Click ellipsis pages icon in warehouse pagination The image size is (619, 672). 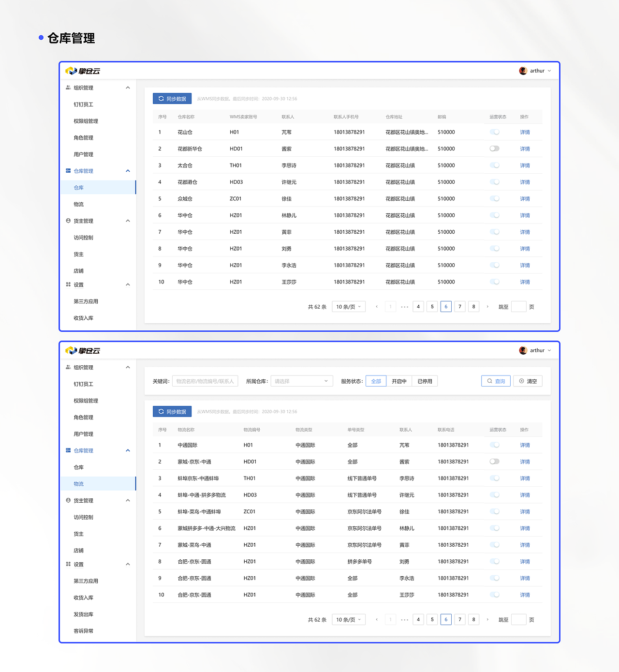405,307
